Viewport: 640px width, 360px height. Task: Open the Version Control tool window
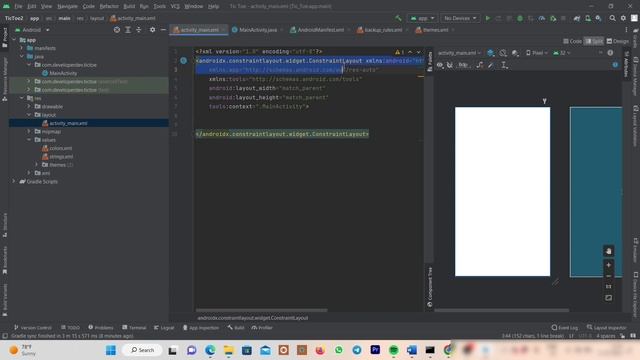coord(33,328)
